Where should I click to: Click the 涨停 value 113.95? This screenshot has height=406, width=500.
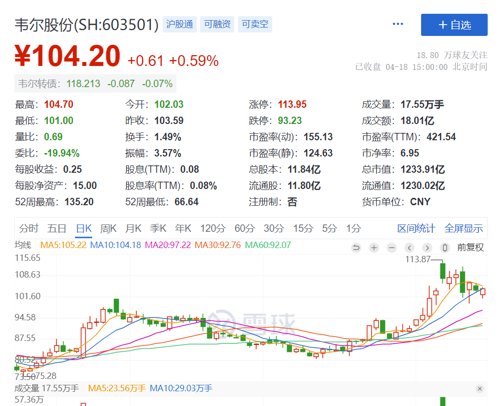[292, 104]
